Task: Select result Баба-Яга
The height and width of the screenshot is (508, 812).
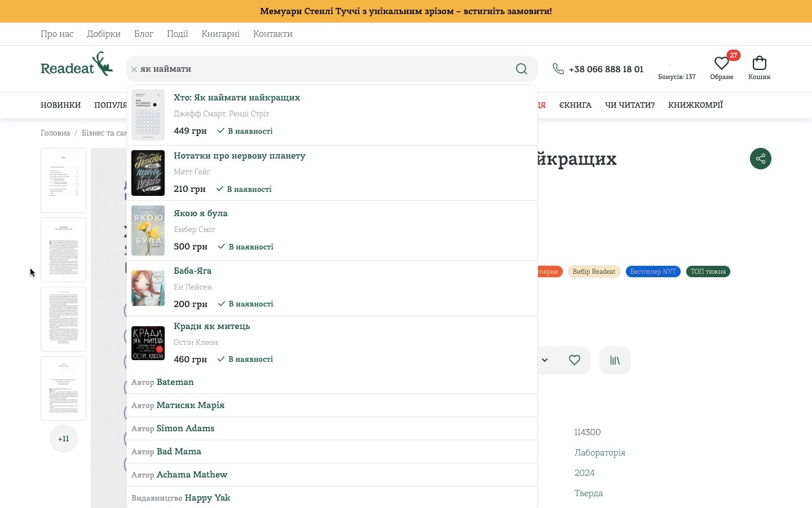Action: pos(193,271)
